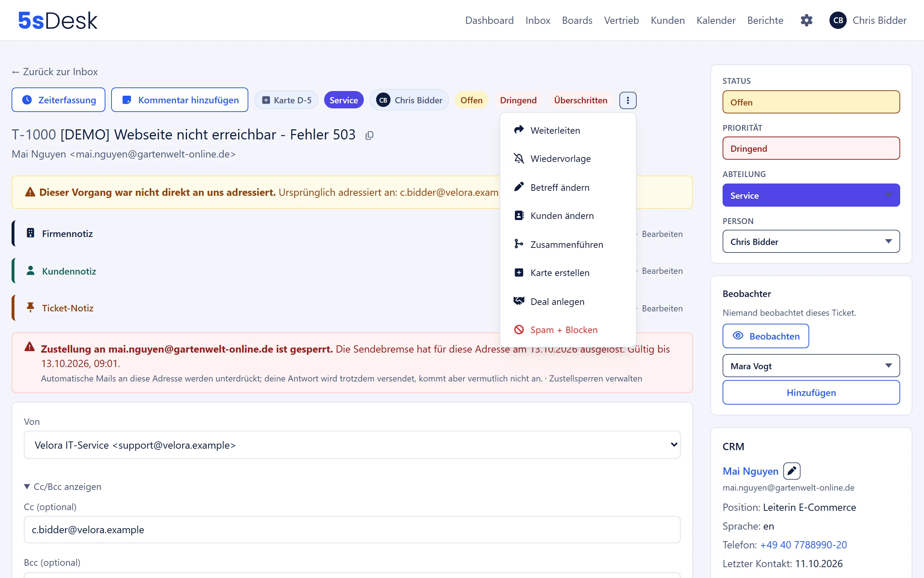The height and width of the screenshot is (578, 924).
Task: Click the Karte erstellen plus icon
Action: pos(519,272)
